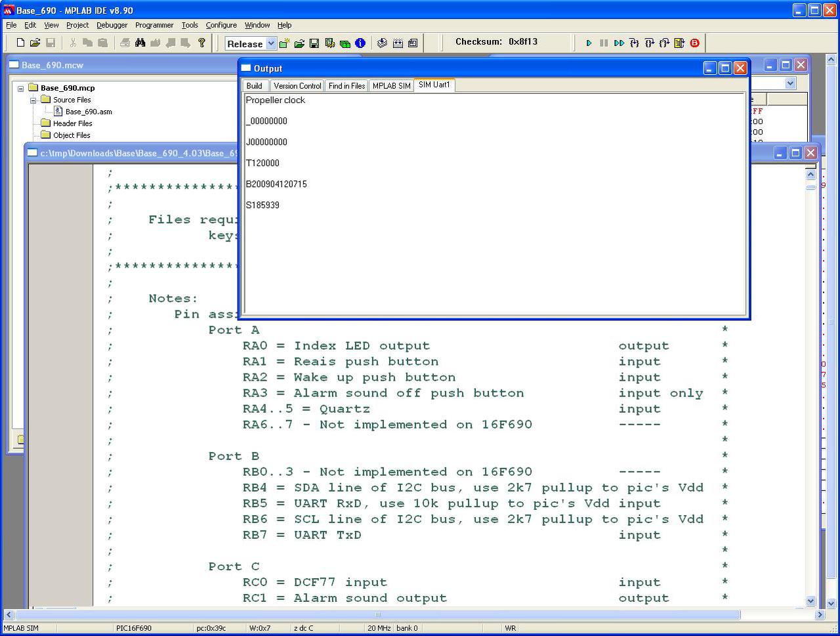840x636 pixels.
Task: Click the Animate double-arrow icon
Action: point(619,43)
